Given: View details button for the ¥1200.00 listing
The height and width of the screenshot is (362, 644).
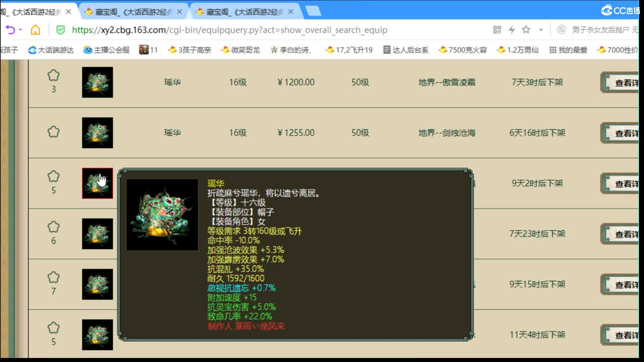Looking at the screenshot, I should 620,82.
